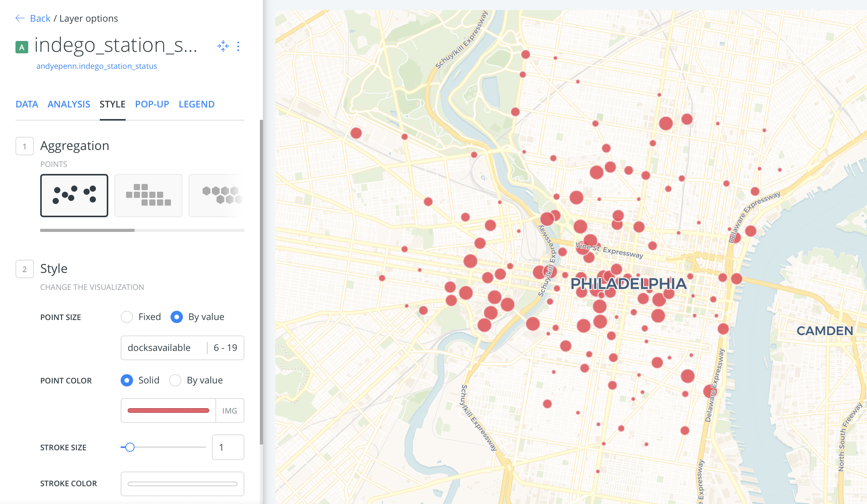Click the stroke size number field
This screenshot has width=867, height=504.
click(x=228, y=447)
